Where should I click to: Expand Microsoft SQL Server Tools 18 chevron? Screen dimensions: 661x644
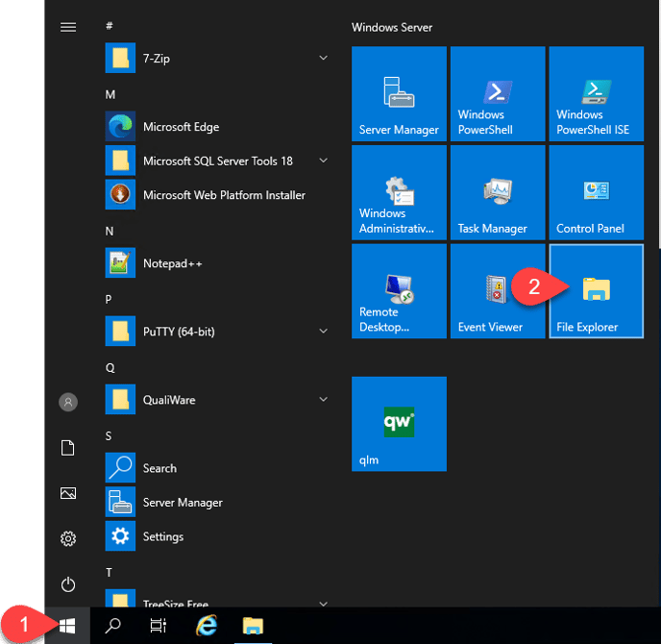click(324, 161)
